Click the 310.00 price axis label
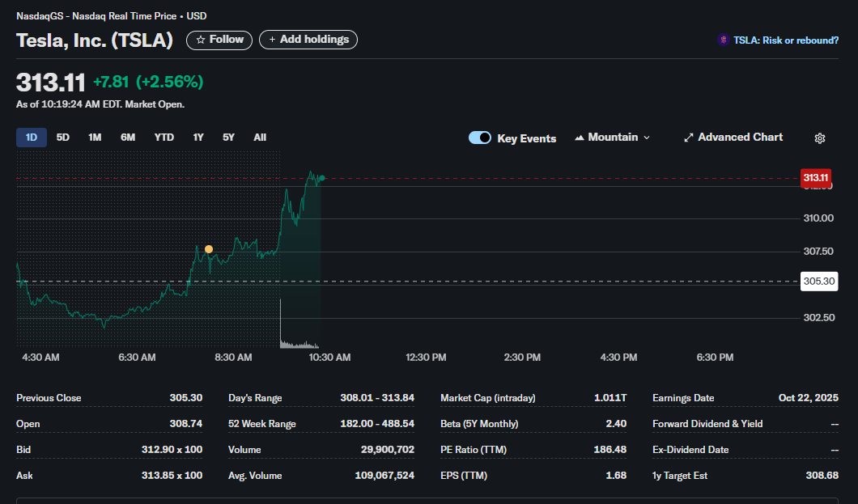The width and height of the screenshot is (858, 504). coord(818,218)
